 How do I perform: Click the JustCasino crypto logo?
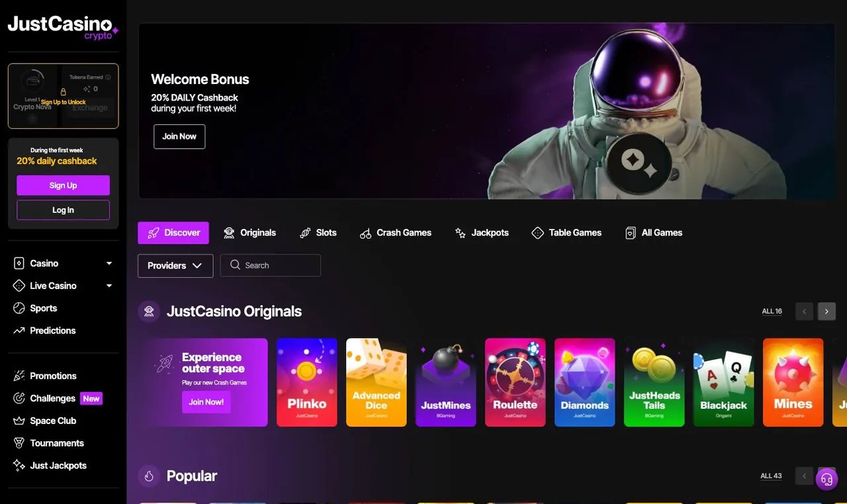pyautogui.click(x=63, y=27)
